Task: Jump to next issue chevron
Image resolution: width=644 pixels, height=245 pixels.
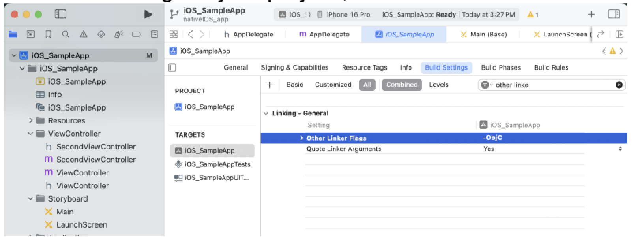Action: point(622,51)
